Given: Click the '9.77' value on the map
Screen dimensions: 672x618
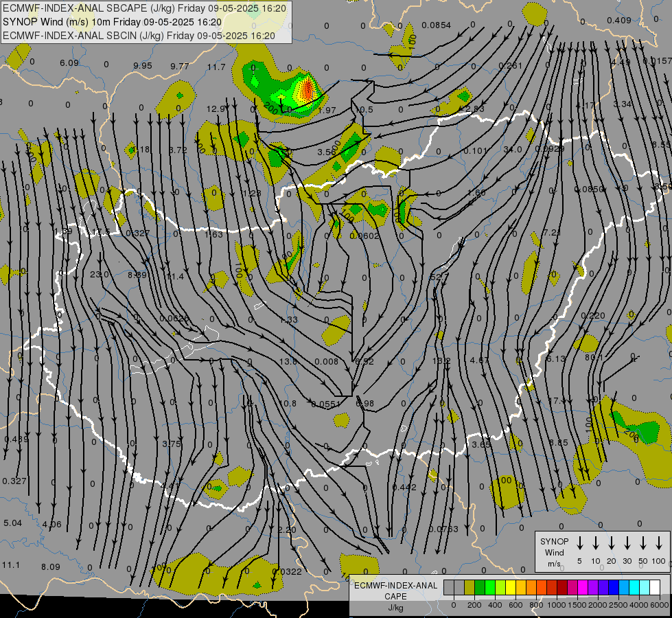Looking at the screenshot, I should 180,66.
